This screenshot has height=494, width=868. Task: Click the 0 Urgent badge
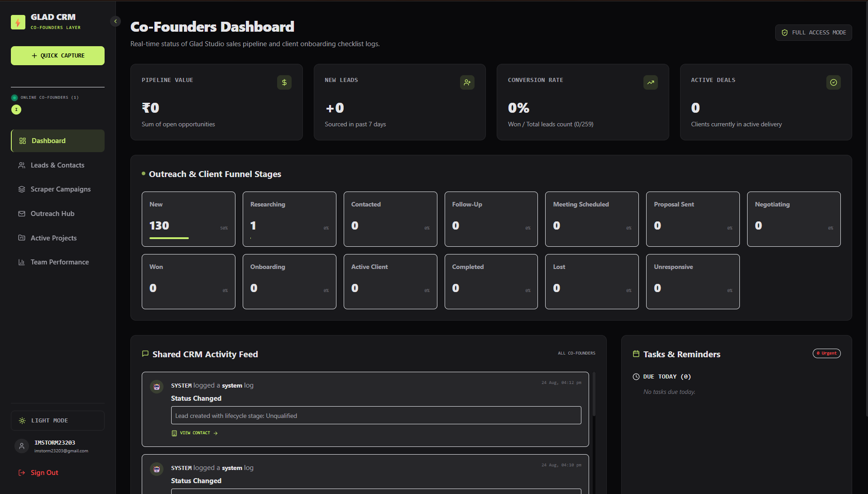(827, 353)
